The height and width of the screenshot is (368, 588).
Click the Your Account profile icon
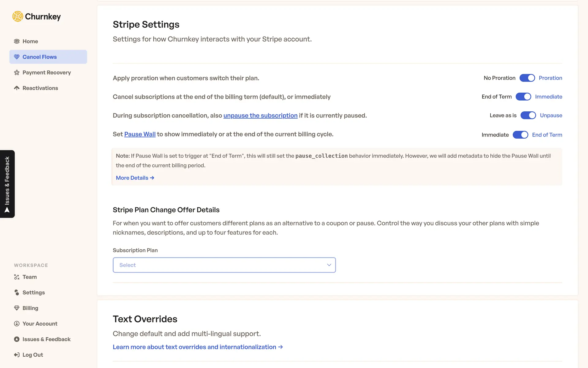(17, 324)
